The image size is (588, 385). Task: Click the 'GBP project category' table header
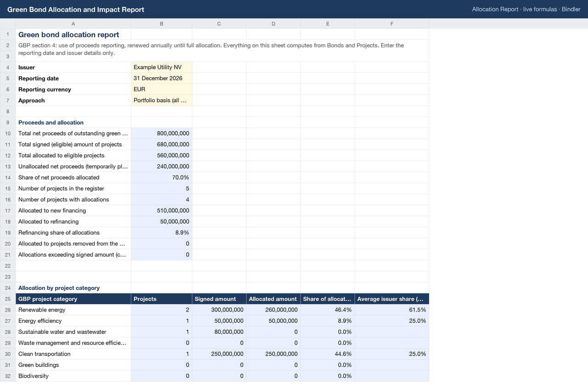[73, 299]
